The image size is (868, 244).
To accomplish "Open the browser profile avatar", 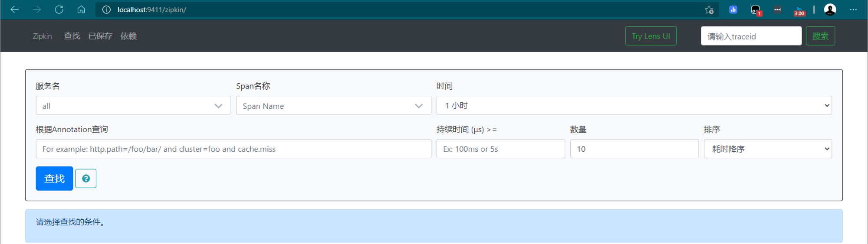I will [830, 10].
